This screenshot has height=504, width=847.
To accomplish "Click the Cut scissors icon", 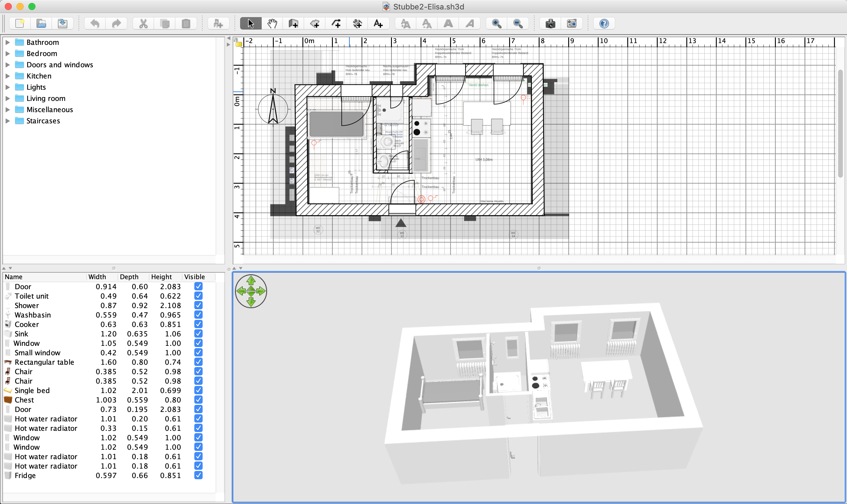I will point(144,23).
